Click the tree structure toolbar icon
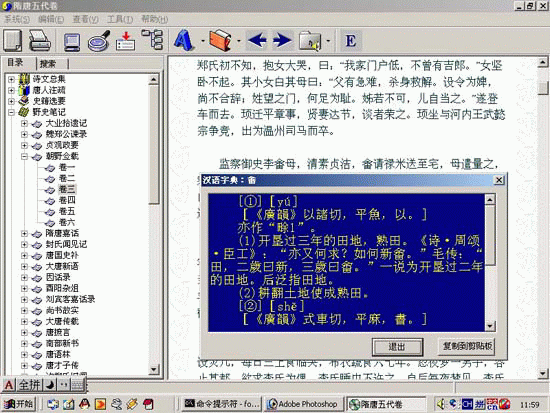Viewport: 550px width, 413px height. click(153, 39)
